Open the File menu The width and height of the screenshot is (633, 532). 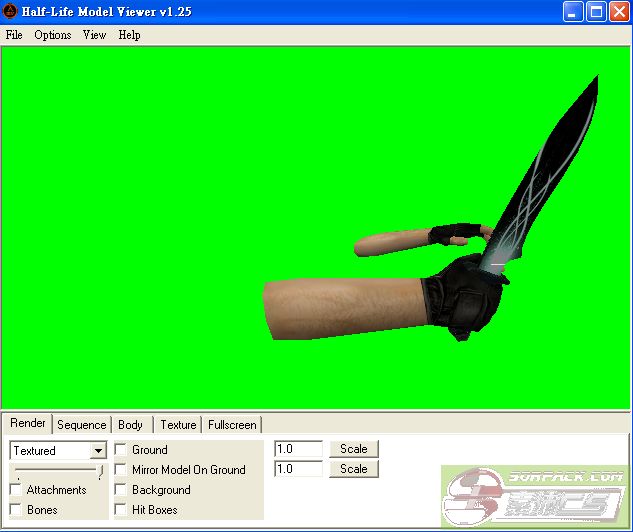(x=14, y=35)
